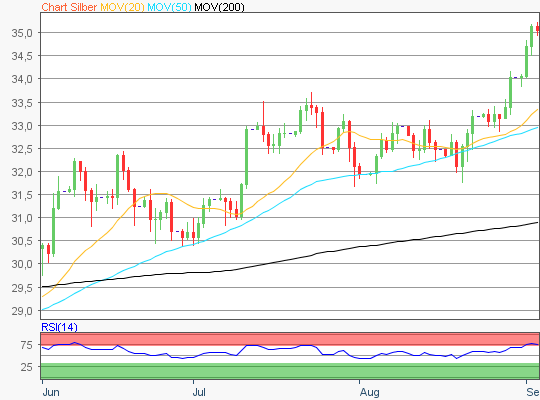Click the RSI 25 level label
The height and width of the screenshot is (400, 540).
[x=27, y=367]
